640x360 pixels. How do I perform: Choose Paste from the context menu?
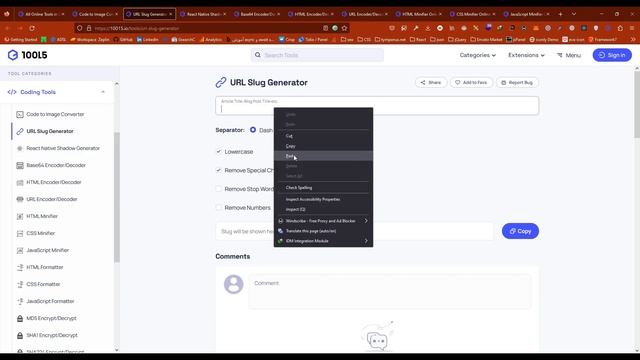click(x=323, y=156)
